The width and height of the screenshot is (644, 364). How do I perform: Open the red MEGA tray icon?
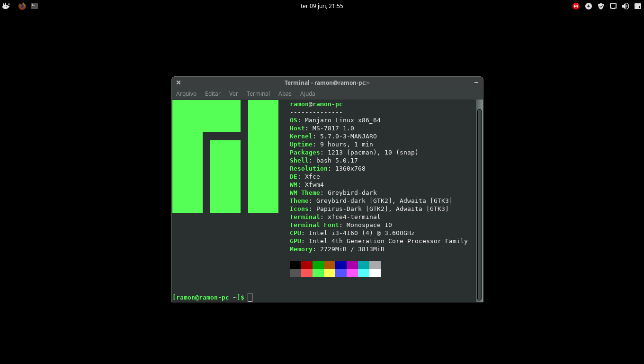(576, 6)
